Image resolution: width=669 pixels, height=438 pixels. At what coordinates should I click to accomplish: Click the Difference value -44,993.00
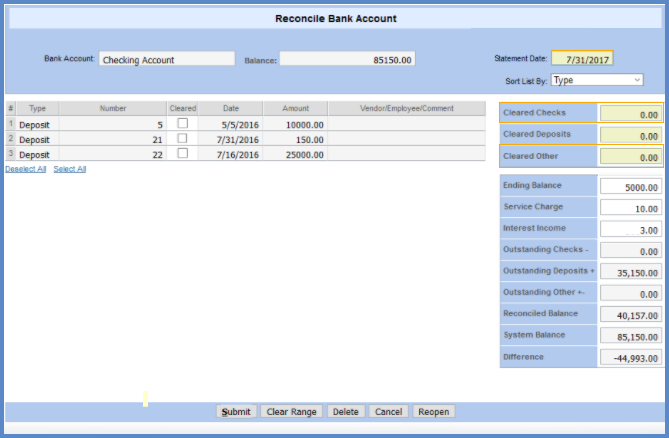click(x=631, y=357)
